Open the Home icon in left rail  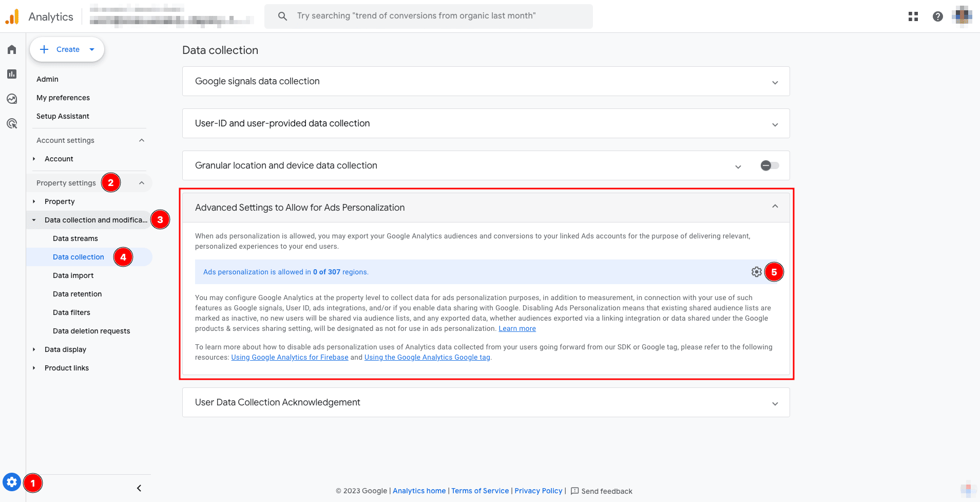coord(12,49)
